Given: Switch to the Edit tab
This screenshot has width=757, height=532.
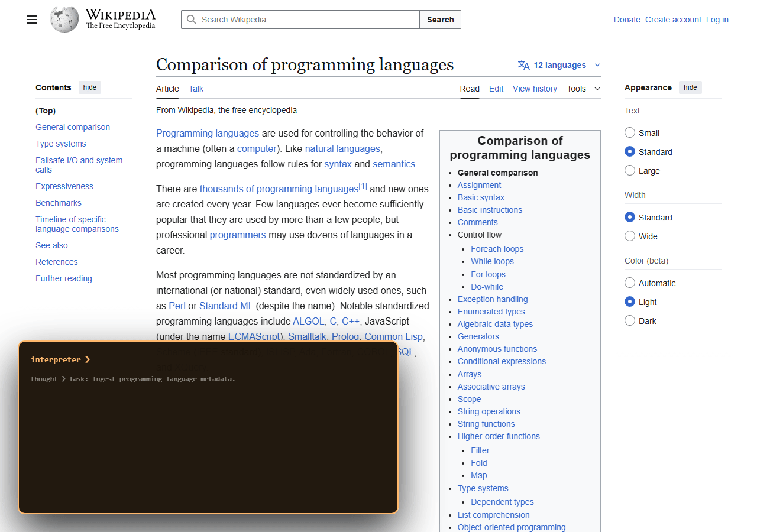Looking at the screenshot, I should [496, 89].
